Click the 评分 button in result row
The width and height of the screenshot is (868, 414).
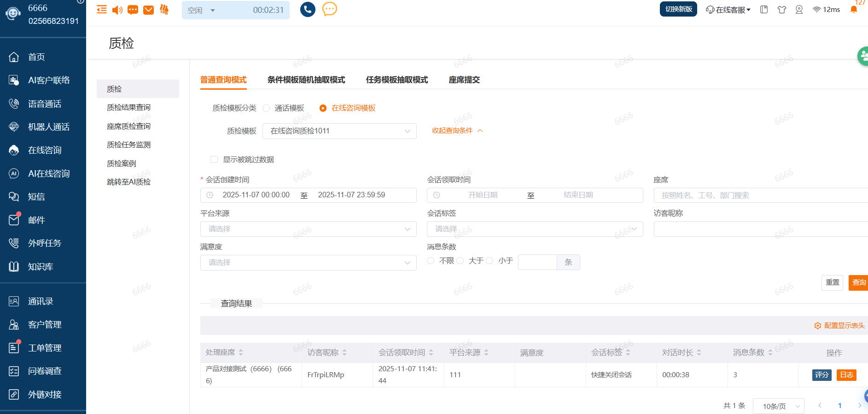click(821, 375)
